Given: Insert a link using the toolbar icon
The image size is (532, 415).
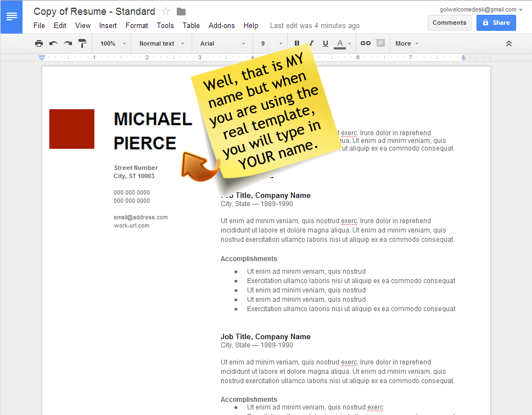Looking at the screenshot, I should click(x=365, y=43).
